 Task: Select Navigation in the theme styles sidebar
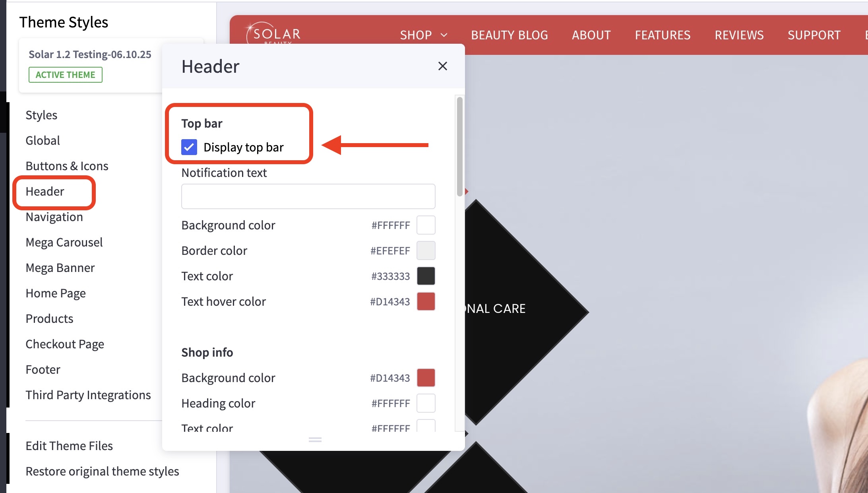coord(54,217)
